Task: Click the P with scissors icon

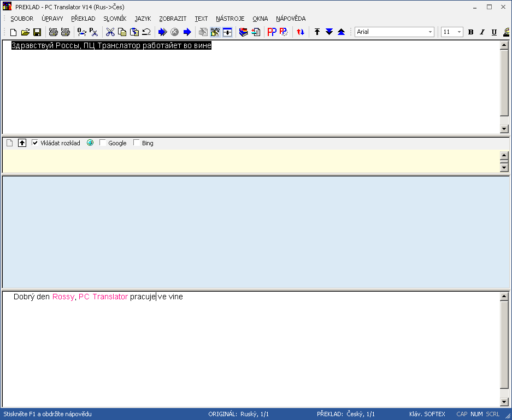Action: pyautogui.click(x=94, y=32)
